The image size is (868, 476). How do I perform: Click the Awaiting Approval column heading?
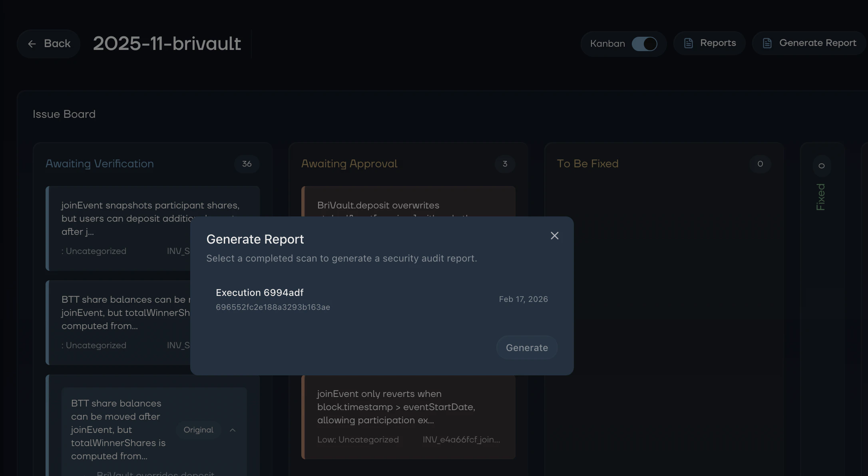[349, 164]
